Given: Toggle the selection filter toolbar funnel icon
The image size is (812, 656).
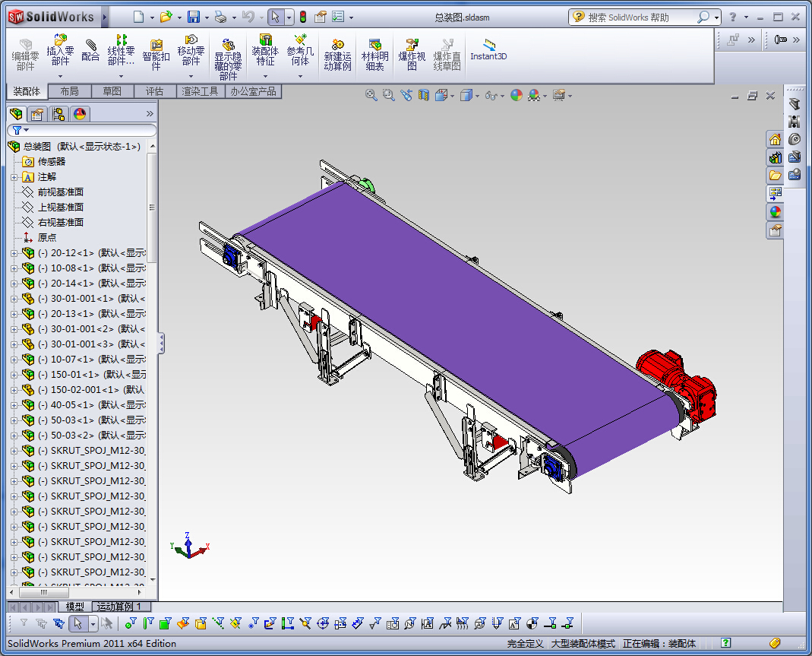Looking at the screenshot, I should (x=24, y=623).
